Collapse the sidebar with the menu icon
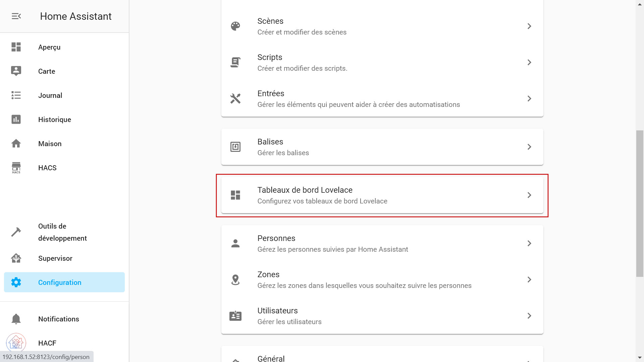This screenshot has height=362, width=644. click(x=16, y=16)
